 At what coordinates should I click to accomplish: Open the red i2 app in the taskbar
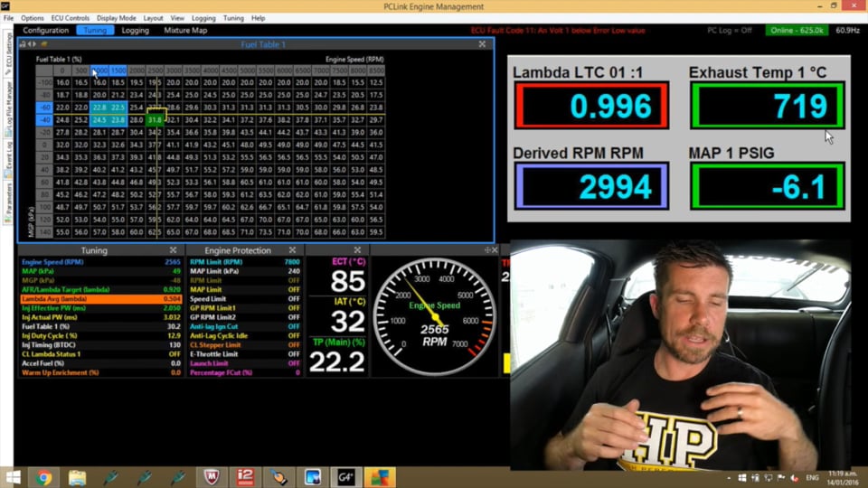(245, 477)
